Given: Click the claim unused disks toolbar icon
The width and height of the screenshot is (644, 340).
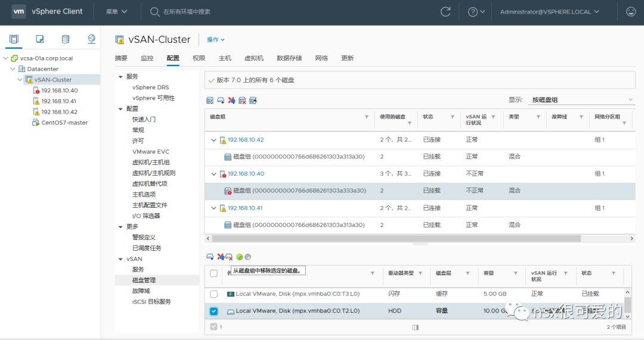Looking at the screenshot, I should coord(210,101).
